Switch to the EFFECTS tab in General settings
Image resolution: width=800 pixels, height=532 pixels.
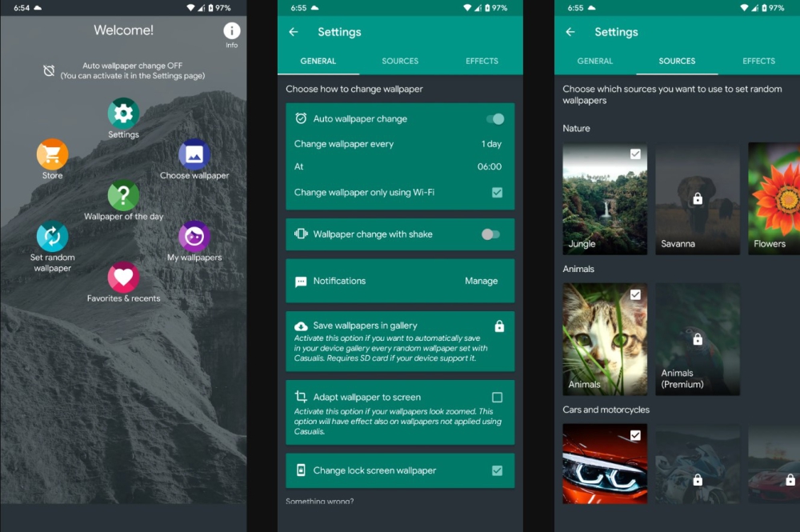pos(482,61)
